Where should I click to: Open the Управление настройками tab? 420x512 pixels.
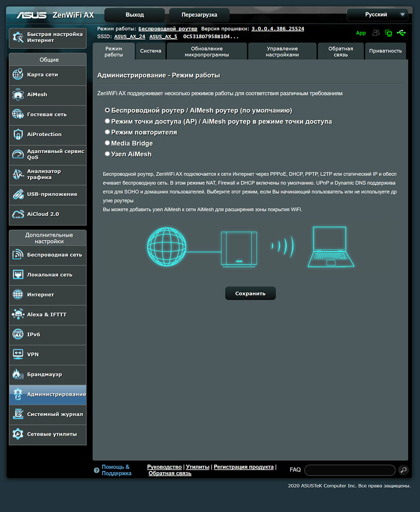pos(282,51)
